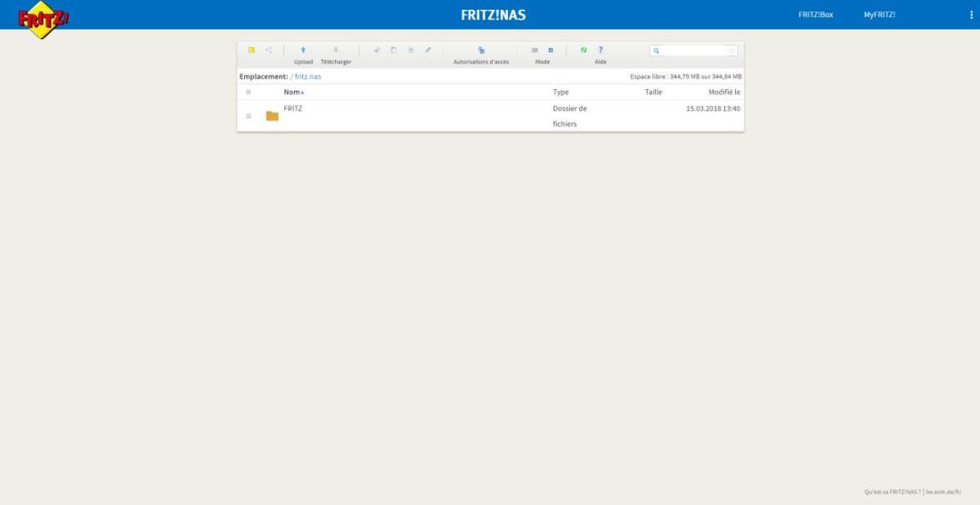
Task: Create a new folder with yellow folder icon
Action: pos(251,50)
